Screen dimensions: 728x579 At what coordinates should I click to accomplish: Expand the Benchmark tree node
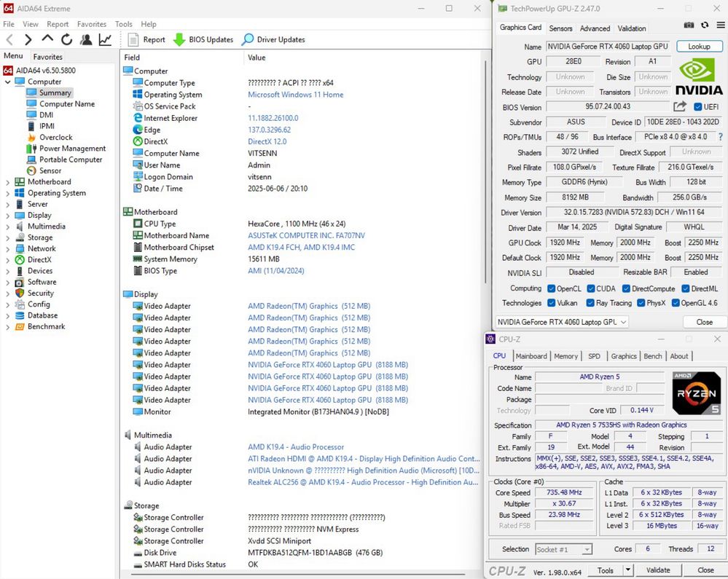point(7,327)
